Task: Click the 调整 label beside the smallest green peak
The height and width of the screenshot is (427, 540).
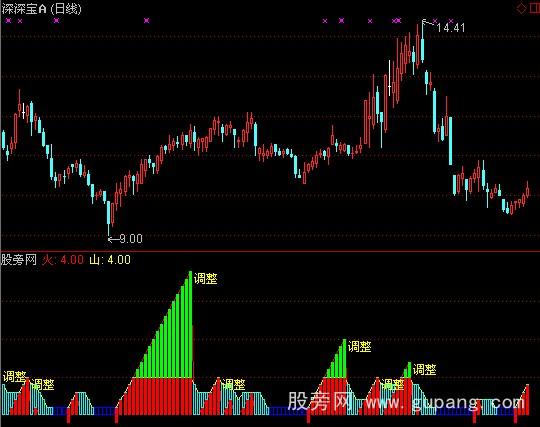Action: [425, 370]
